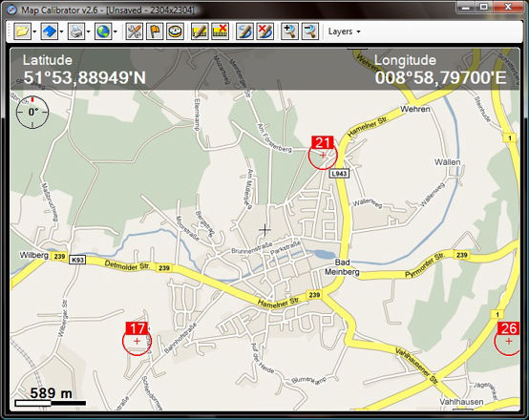Viewport: 529px width, 420px height.
Task: Click the open folder toolbar icon
Action: tap(22, 31)
